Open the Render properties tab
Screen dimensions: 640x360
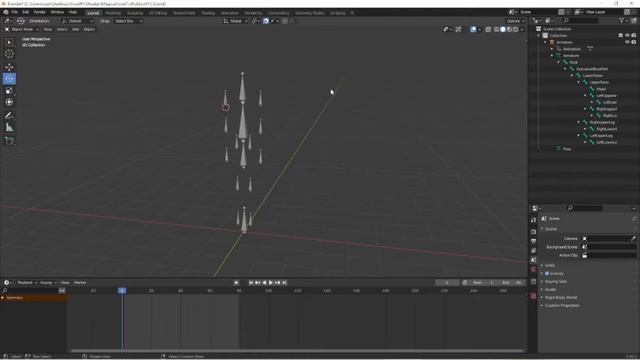point(533,231)
